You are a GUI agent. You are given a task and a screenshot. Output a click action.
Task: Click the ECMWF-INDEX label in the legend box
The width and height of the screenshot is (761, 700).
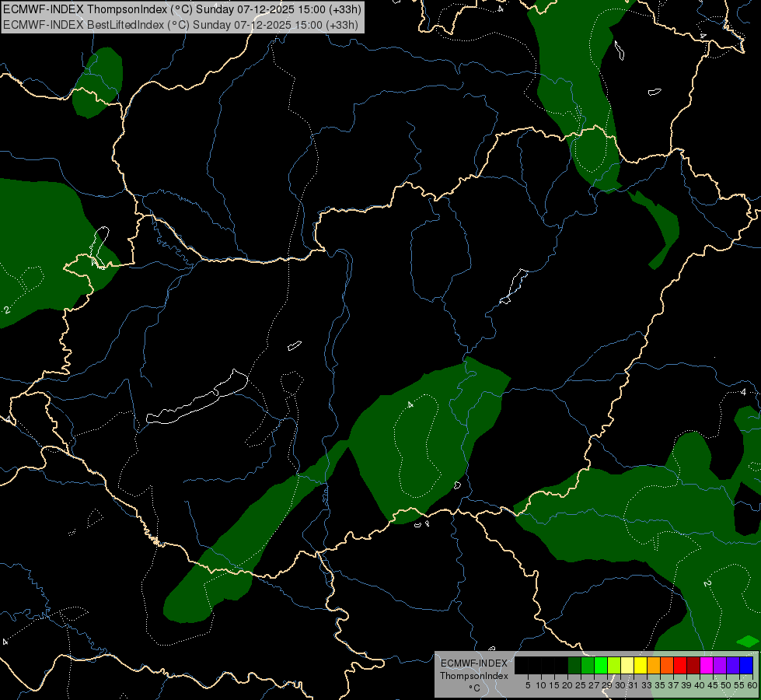474,663
